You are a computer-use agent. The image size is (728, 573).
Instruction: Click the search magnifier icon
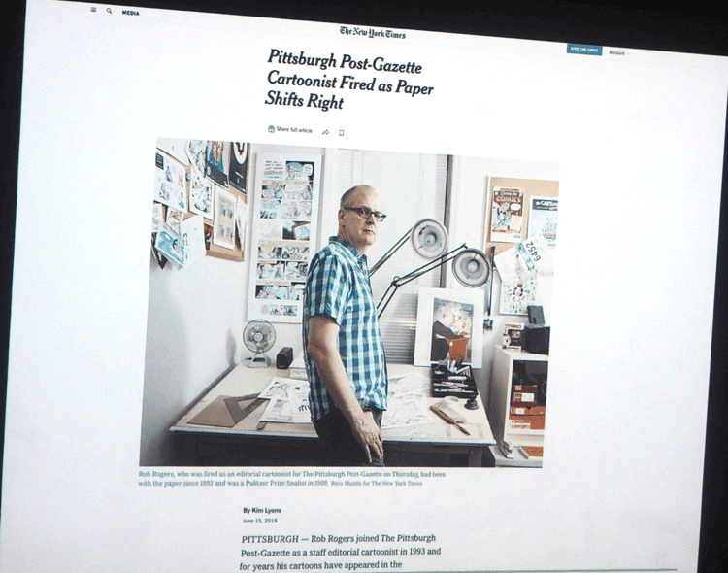pos(109,12)
